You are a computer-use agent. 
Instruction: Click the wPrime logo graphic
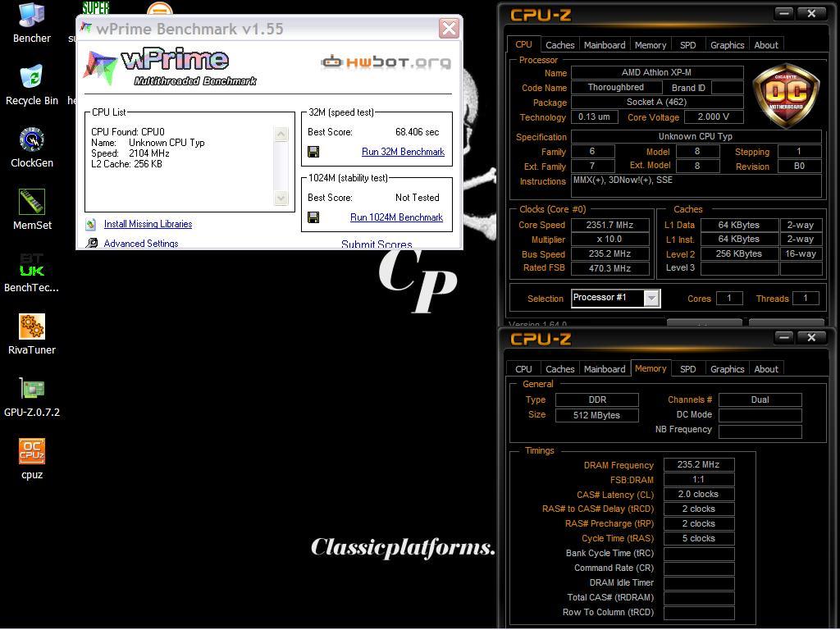pyautogui.click(x=170, y=67)
